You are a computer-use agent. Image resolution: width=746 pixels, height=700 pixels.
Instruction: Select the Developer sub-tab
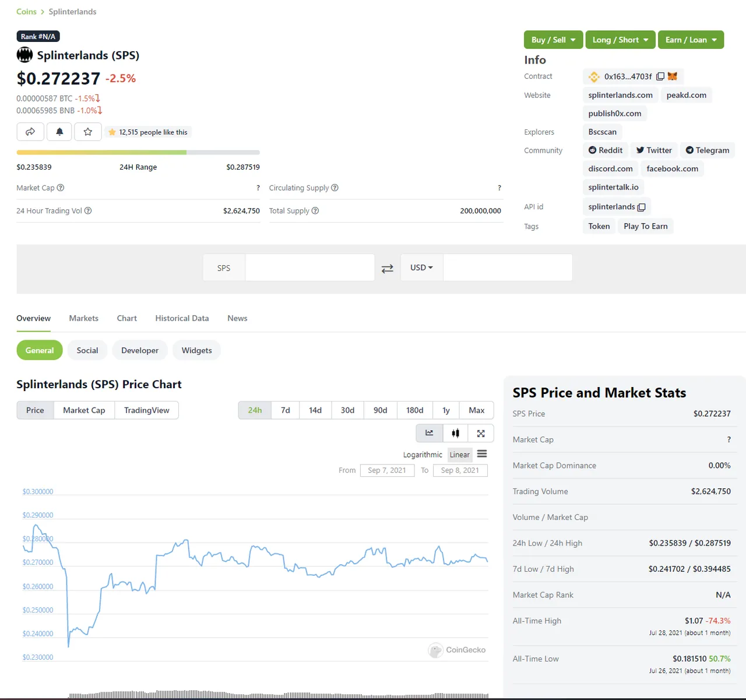point(140,350)
